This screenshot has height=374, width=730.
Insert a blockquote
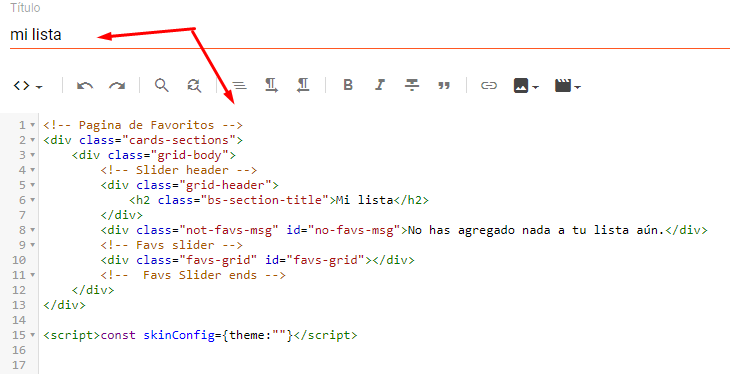tap(444, 86)
